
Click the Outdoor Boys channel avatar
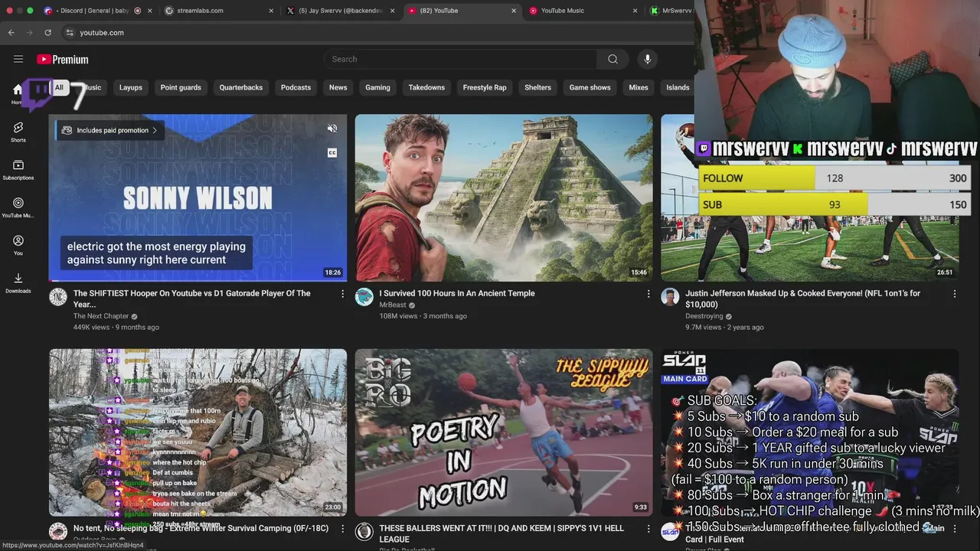[x=58, y=532]
